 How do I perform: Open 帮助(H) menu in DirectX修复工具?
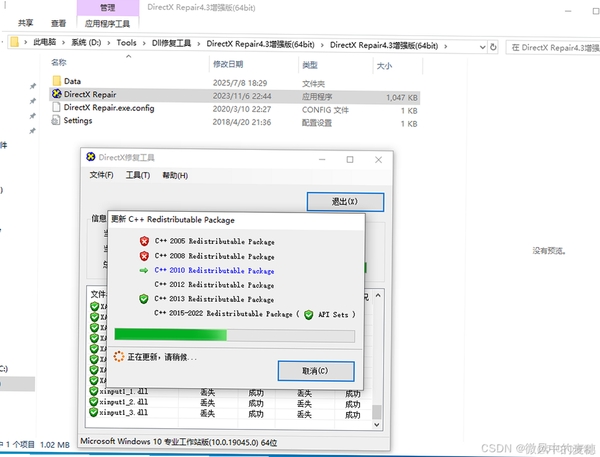click(x=175, y=176)
